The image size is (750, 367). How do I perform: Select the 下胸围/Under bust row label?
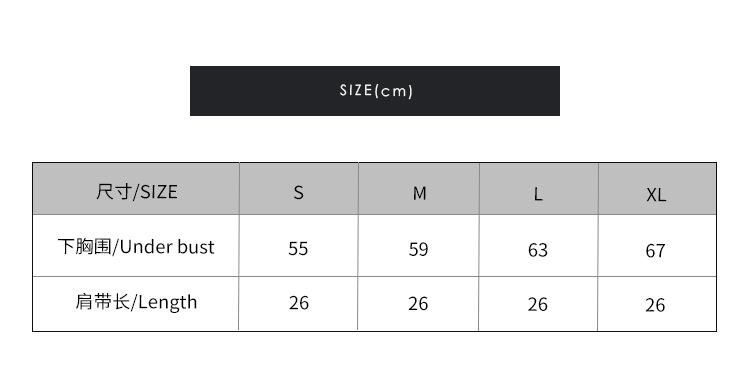[136, 247]
